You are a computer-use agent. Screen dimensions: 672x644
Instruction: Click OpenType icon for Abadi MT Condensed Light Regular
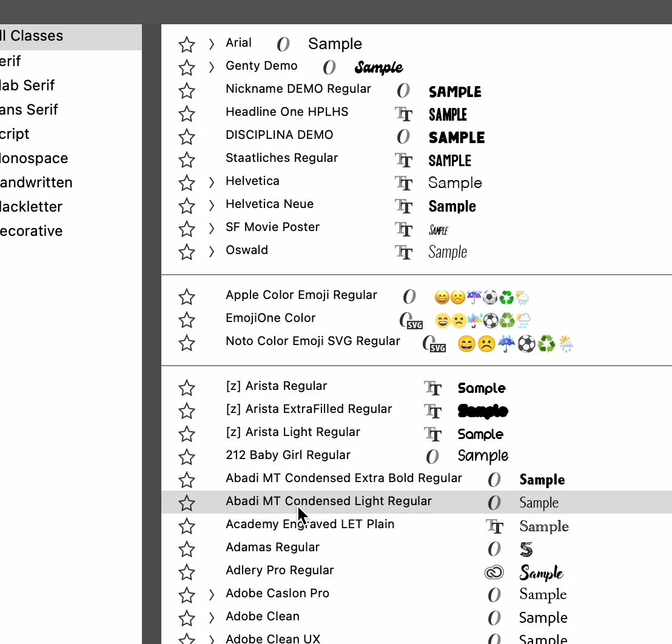494,503
